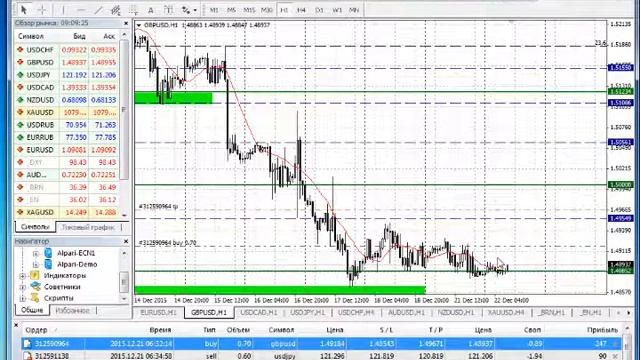Select EURRUB row in Market Watch
640x360 pixels.
point(67,138)
